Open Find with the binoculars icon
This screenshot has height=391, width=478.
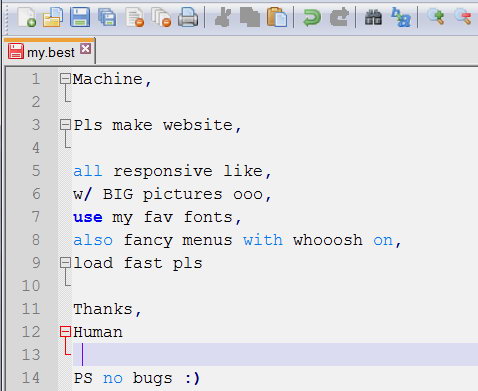373,17
